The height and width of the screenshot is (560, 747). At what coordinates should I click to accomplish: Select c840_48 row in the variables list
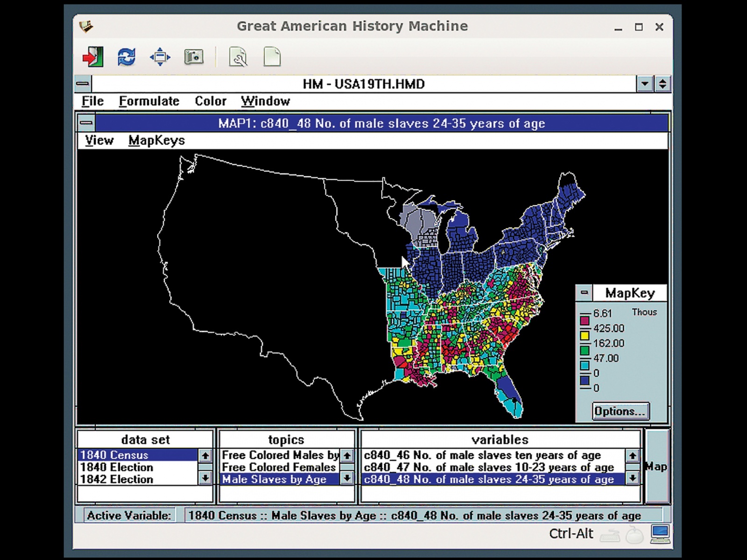493,479
